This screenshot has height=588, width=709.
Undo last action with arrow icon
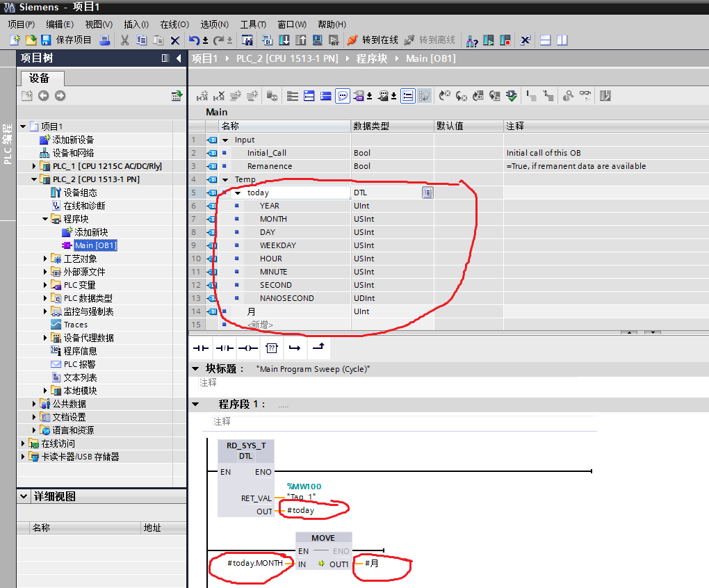[194, 40]
